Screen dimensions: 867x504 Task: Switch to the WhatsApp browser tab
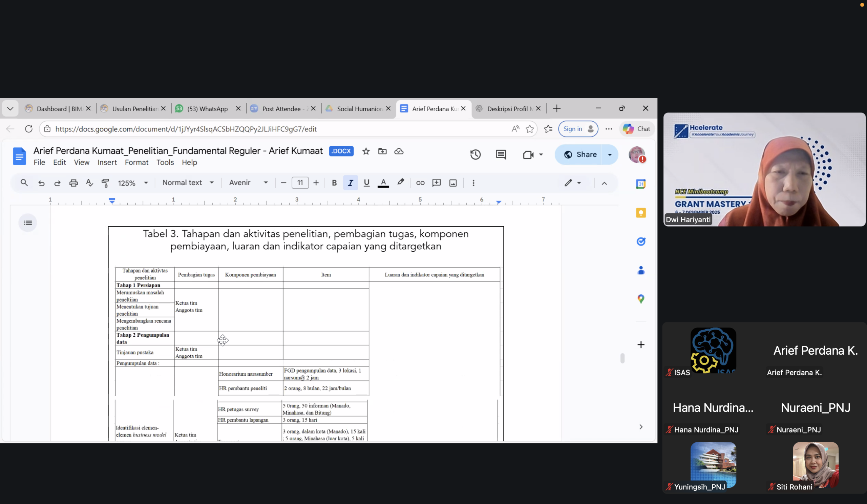coord(207,109)
